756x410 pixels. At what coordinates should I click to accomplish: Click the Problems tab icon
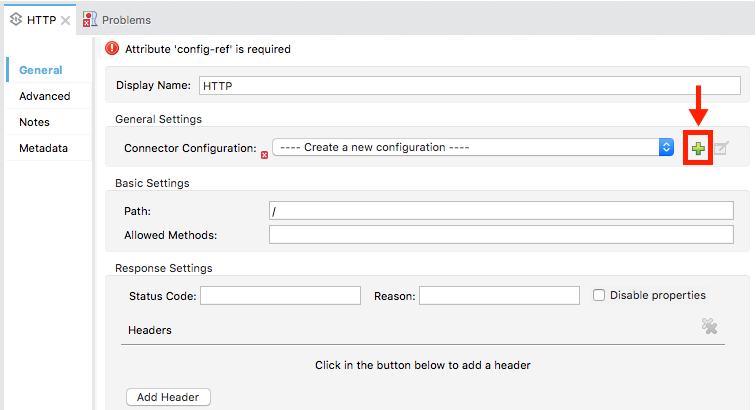90,20
